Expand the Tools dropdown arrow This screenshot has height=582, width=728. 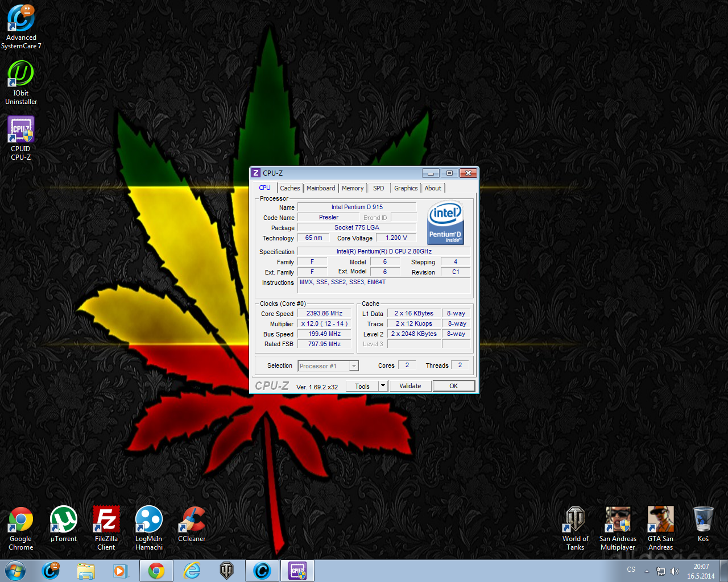pos(383,386)
